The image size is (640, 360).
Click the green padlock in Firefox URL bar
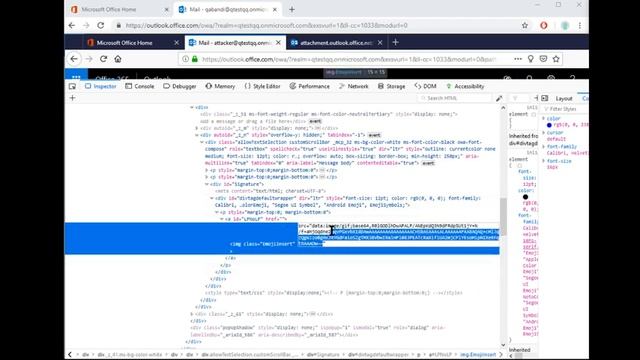pyautogui.click(x=195, y=59)
